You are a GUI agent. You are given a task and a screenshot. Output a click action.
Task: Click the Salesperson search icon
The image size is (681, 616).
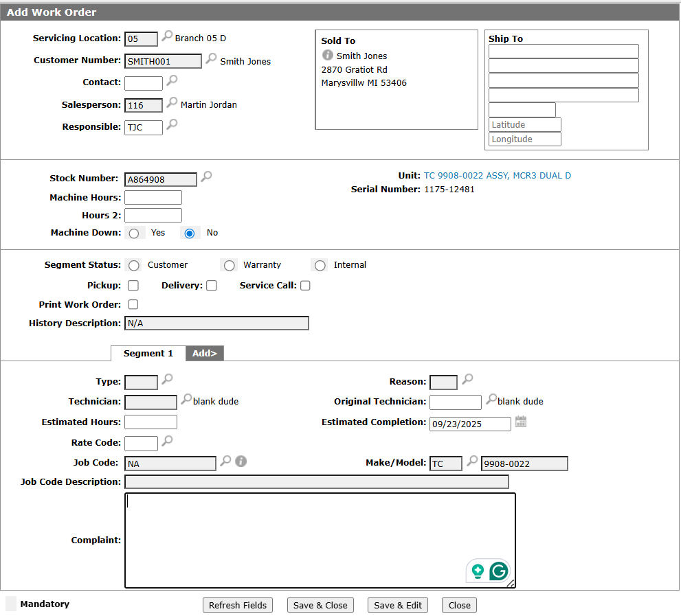click(172, 103)
